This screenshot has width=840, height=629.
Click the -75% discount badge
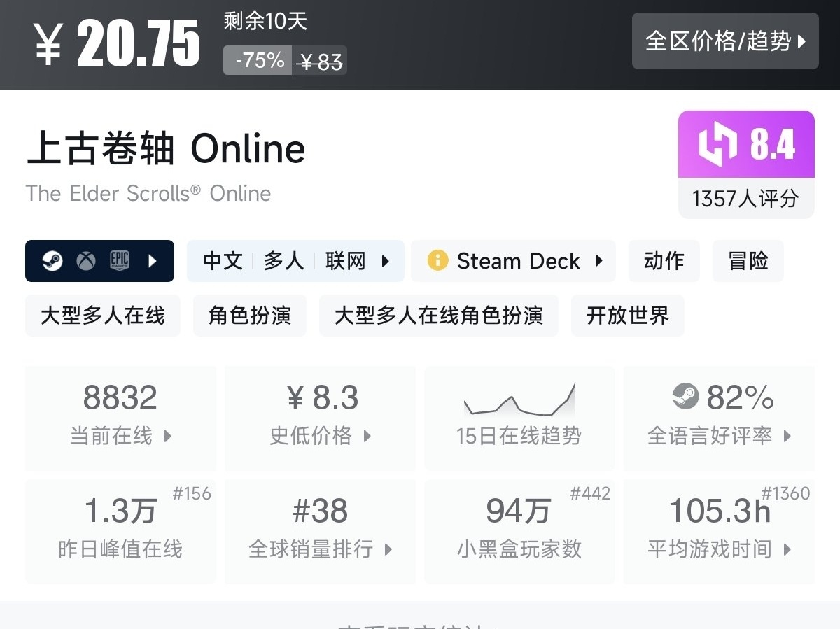pos(258,60)
